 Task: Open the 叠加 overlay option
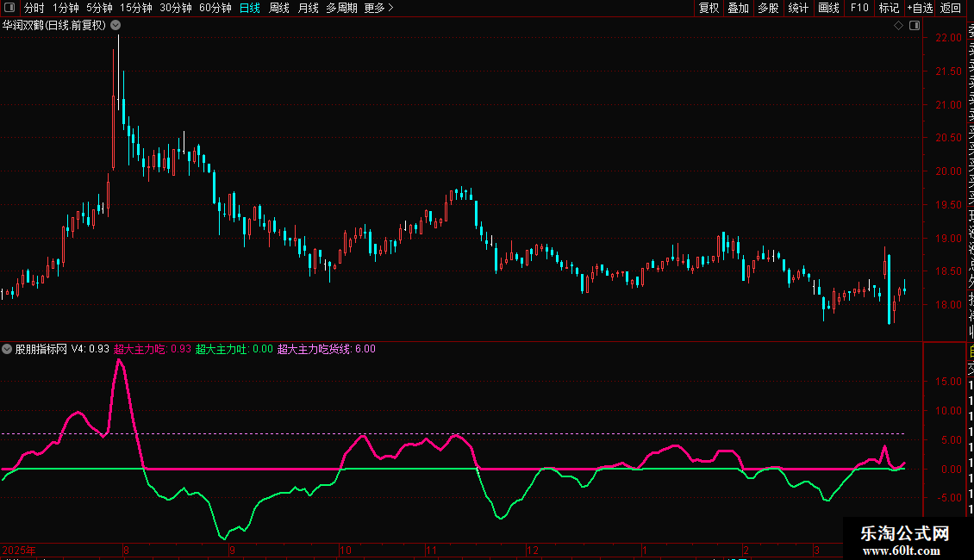(738, 8)
